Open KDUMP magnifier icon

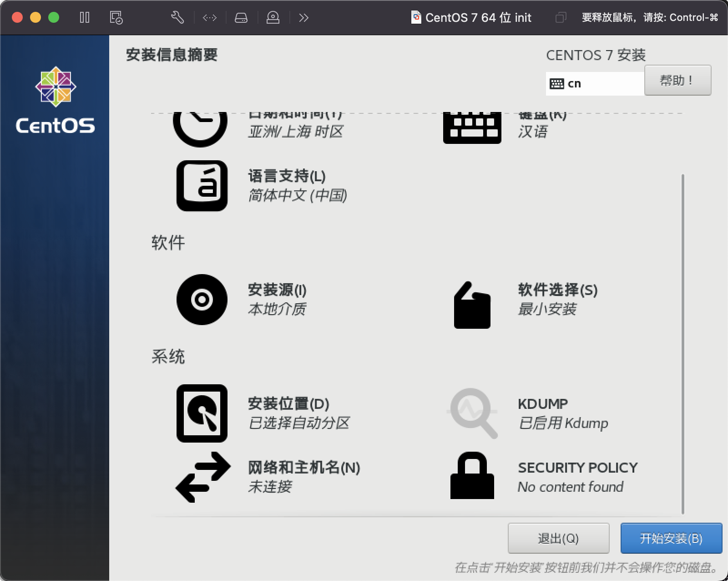tap(473, 413)
